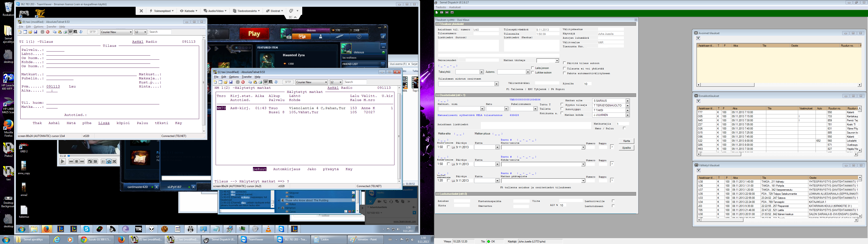This screenshot has width=868, height=244.
Task: Check the Lukitse autoon option
Action: 533,73
